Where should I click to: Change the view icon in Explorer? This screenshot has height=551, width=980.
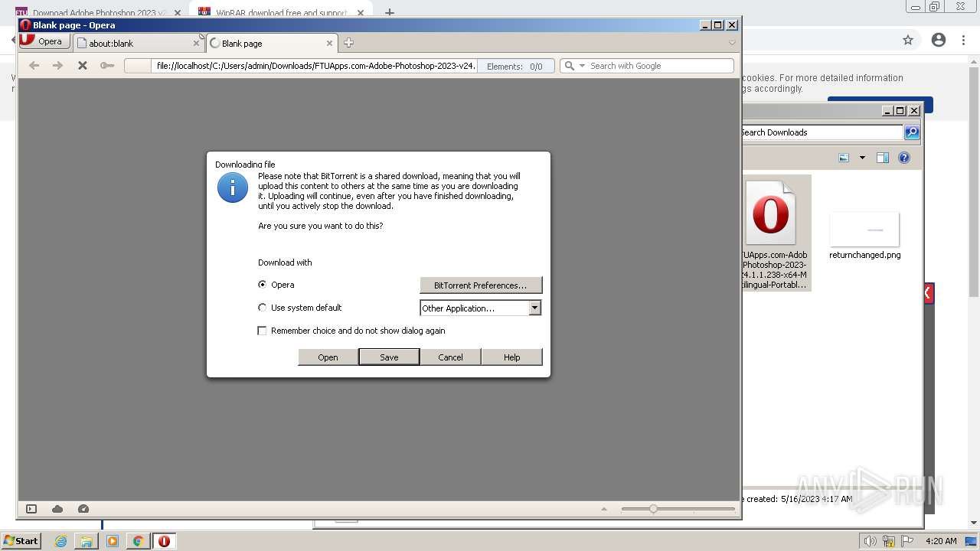point(844,158)
